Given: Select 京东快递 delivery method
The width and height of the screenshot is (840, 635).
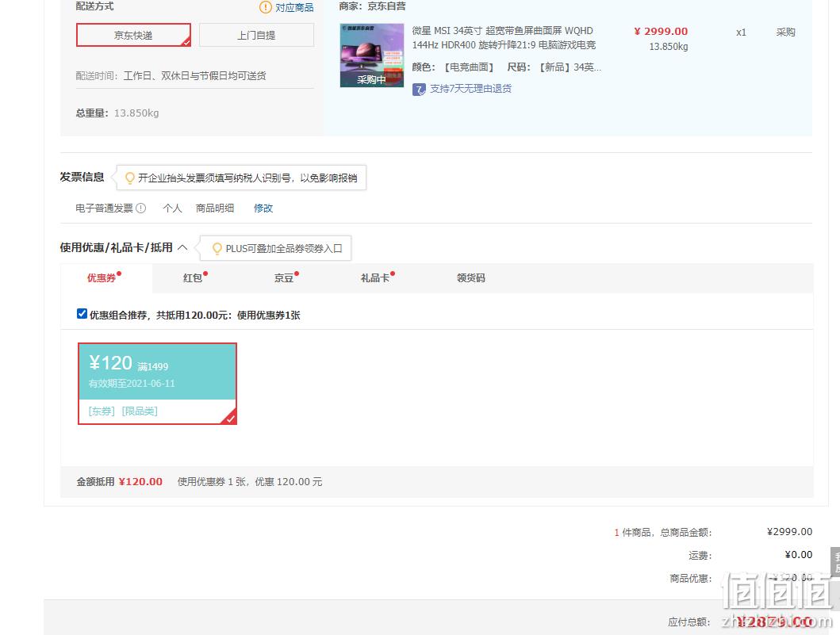Looking at the screenshot, I should (x=133, y=36).
